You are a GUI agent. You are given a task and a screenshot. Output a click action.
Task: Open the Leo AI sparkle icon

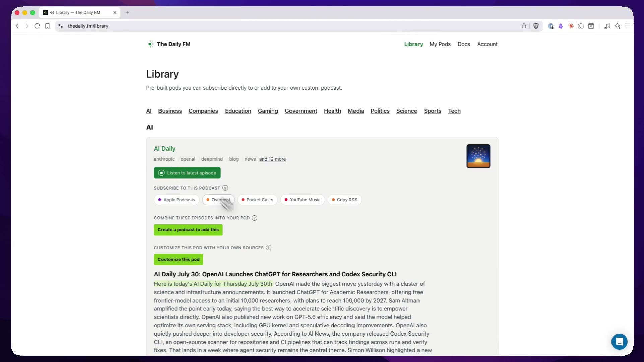618,26
